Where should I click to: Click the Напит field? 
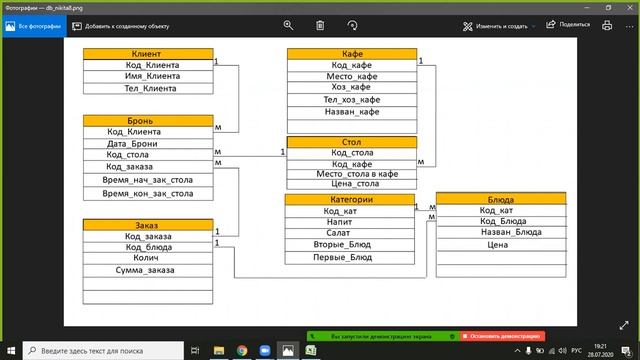coord(350,222)
